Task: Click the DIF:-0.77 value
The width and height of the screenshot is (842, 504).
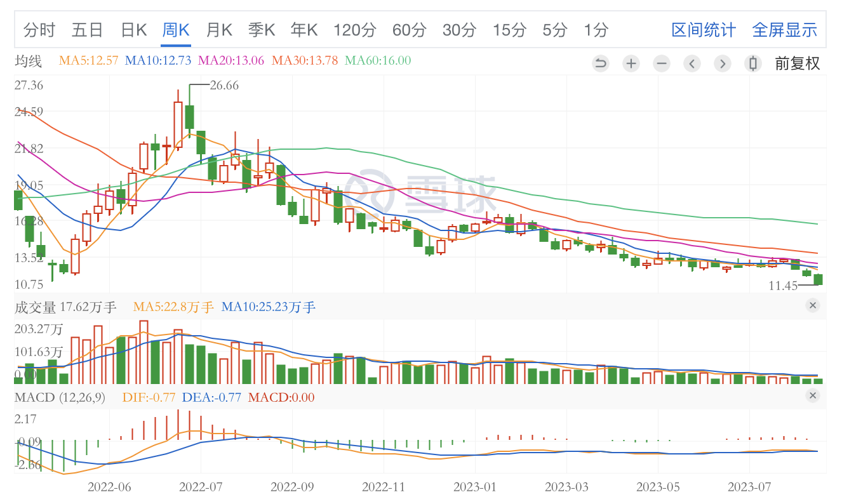Action: click(149, 398)
